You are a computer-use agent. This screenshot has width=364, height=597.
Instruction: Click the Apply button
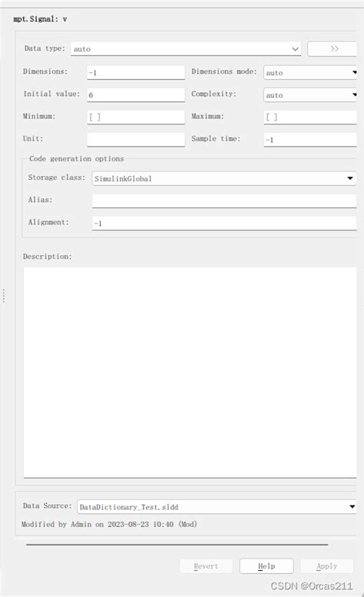pos(326,566)
